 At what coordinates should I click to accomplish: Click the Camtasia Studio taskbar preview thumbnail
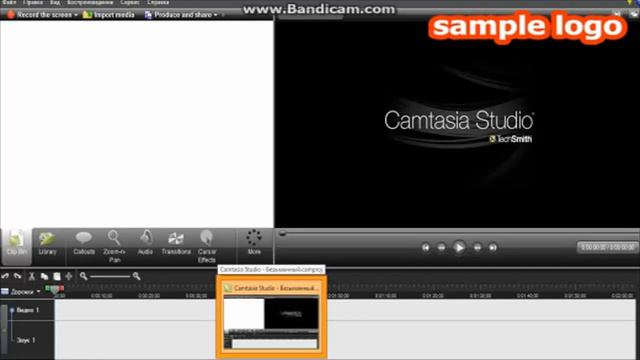271,317
